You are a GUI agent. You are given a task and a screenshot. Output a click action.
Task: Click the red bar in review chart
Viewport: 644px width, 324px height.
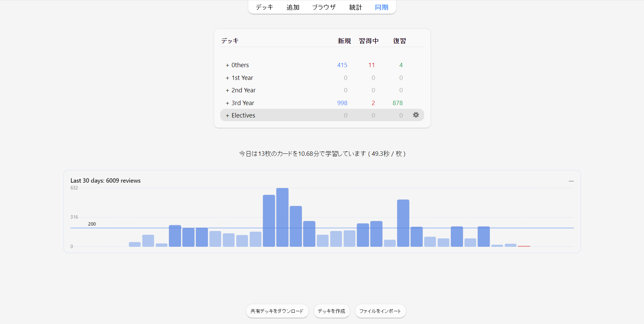coord(524,246)
